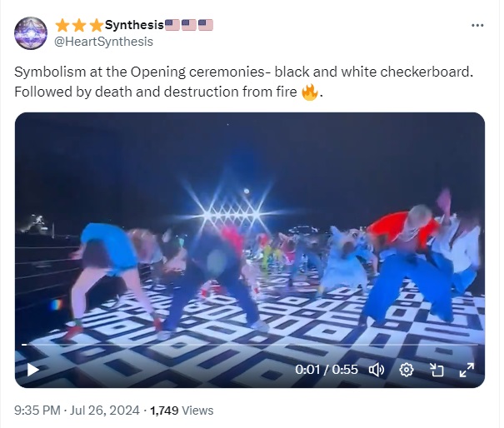Open the Synthesis profile avatar
This screenshot has width=504, height=428.
(x=31, y=33)
